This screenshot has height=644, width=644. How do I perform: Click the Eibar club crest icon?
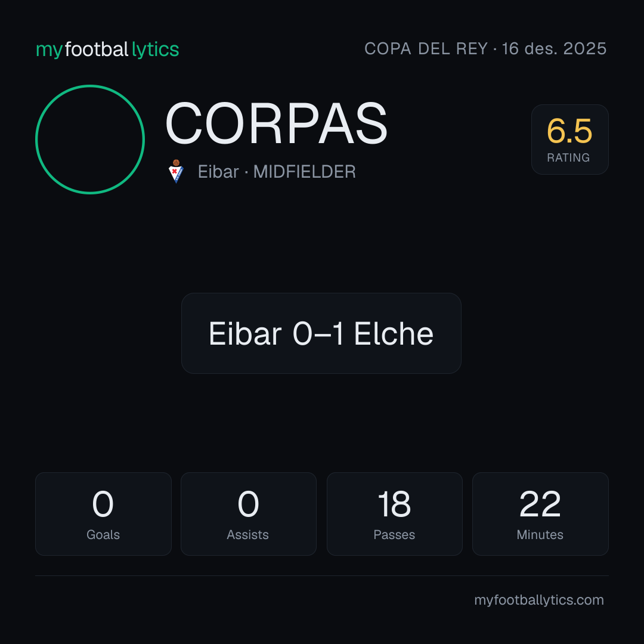[x=176, y=171]
